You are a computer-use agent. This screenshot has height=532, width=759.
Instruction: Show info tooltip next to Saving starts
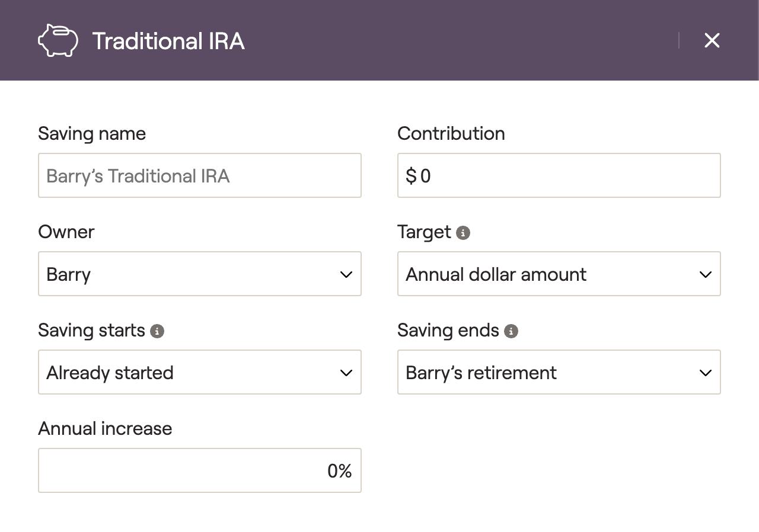pyautogui.click(x=157, y=331)
